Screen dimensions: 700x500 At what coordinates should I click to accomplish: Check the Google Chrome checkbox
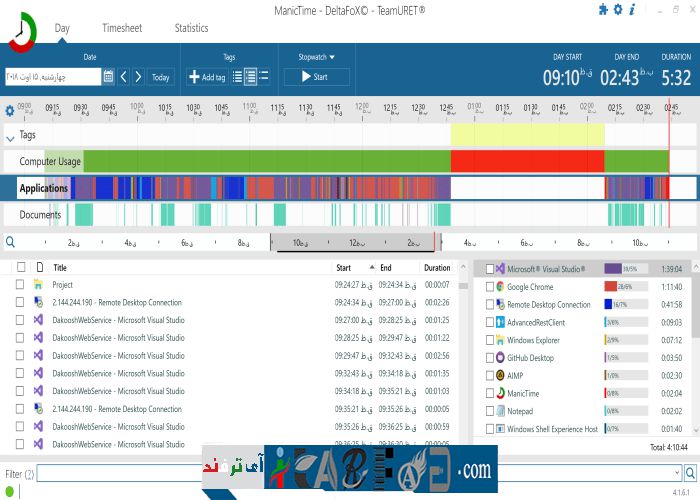point(489,287)
